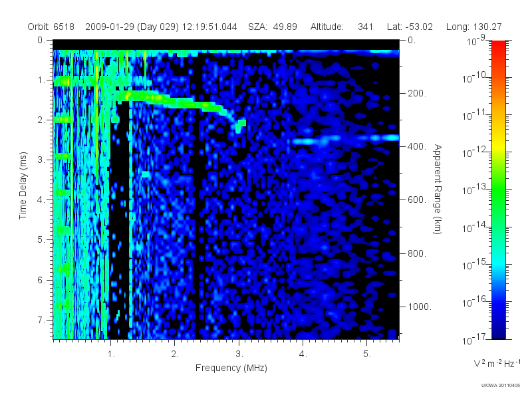
Task: Click the UIOWA 20110405 credit text
Action: 501,386
